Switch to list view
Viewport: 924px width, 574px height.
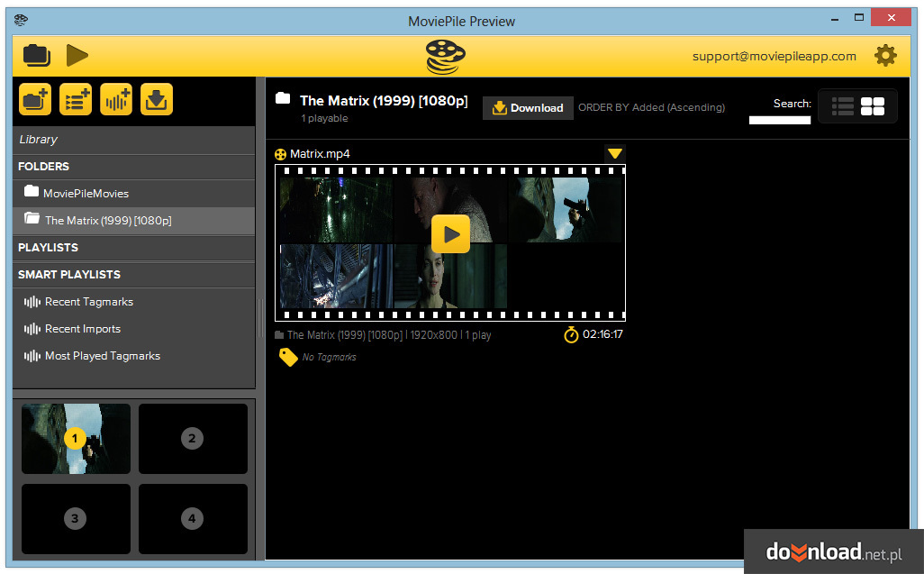(x=843, y=106)
